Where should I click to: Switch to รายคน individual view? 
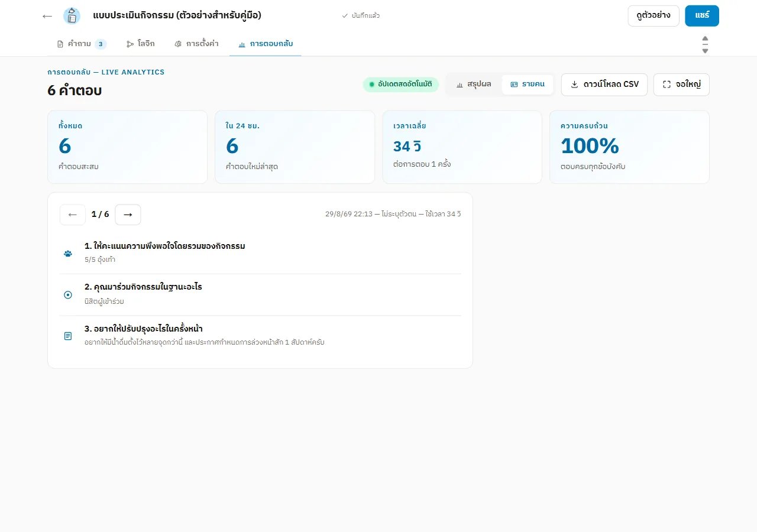pos(528,85)
